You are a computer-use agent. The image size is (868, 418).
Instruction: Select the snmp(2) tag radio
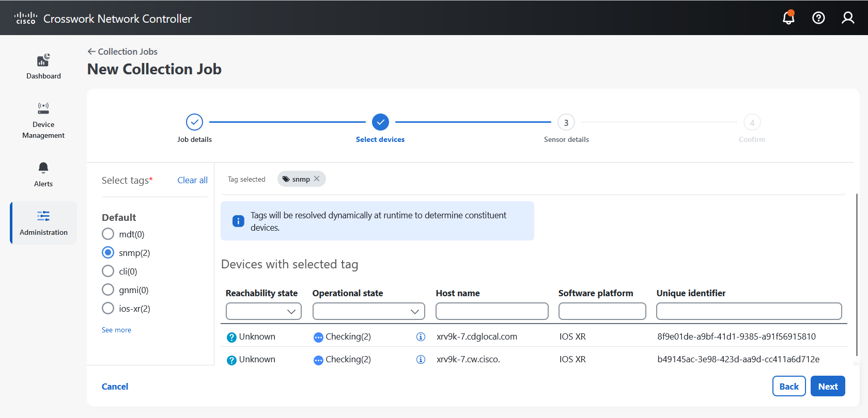pos(108,253)
